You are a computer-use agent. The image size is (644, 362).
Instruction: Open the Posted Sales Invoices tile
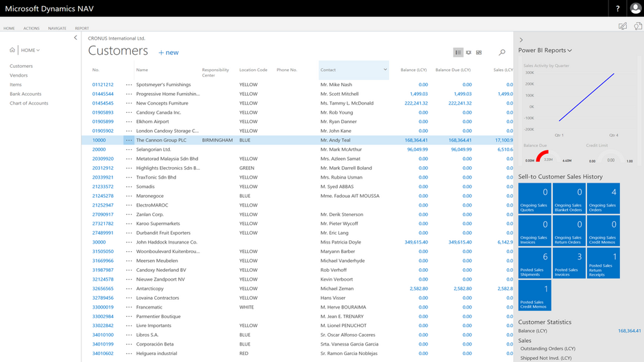[569, 263]
